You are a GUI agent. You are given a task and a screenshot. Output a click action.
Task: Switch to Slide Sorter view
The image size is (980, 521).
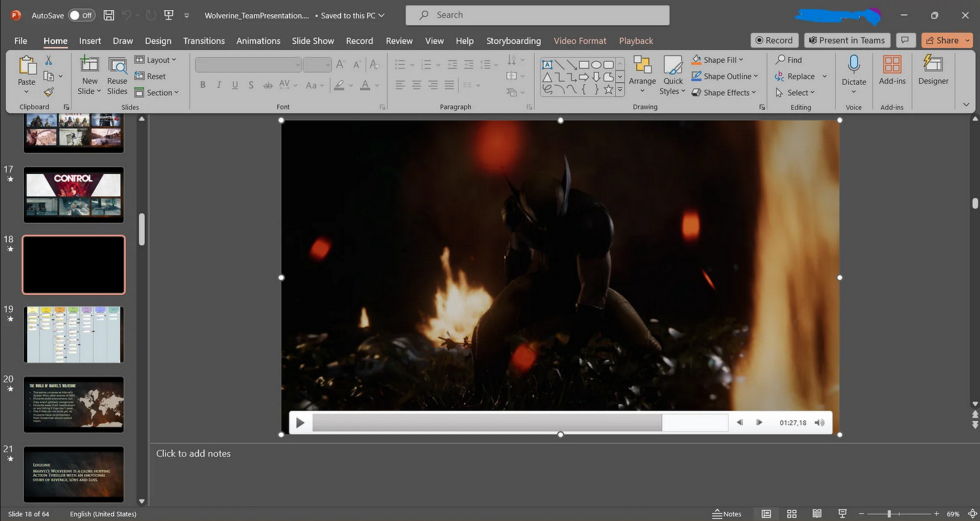click(792, 514)
